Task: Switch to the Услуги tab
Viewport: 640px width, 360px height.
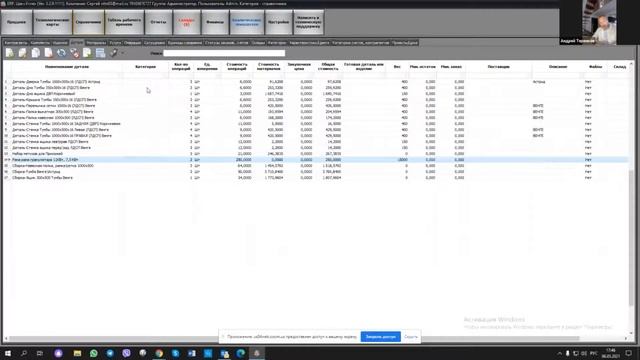Action: coord(115,42)
